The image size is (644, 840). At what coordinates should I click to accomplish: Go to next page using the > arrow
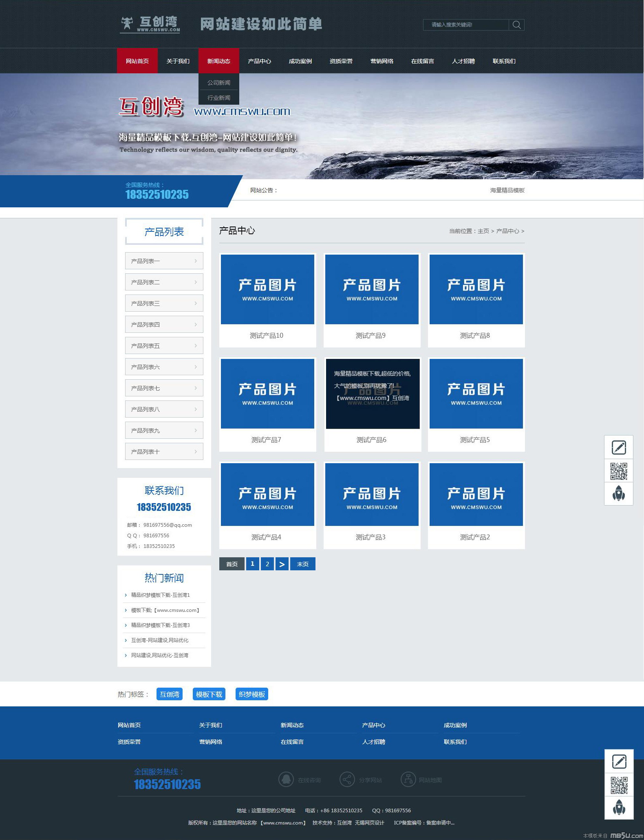[282, 564]
